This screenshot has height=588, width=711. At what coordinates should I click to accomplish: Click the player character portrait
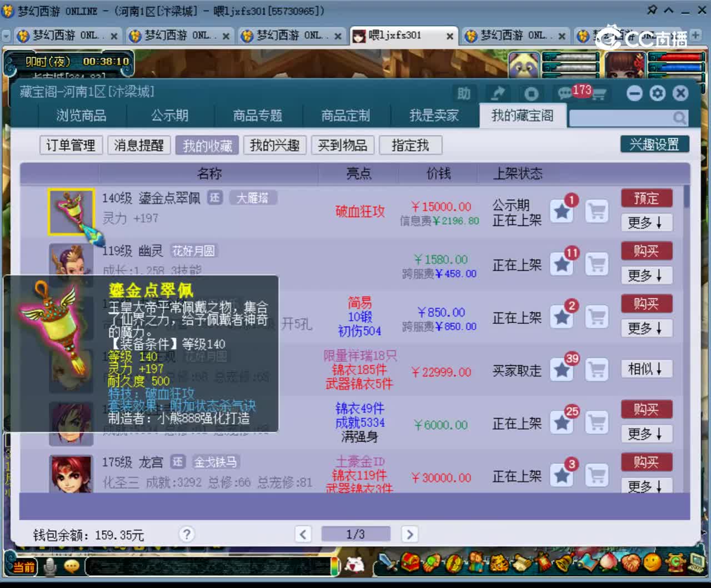click(x=625, y=66)
